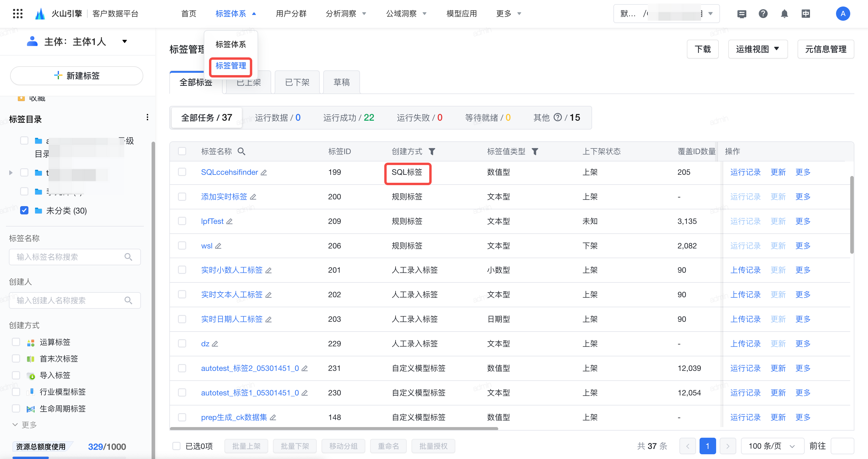The height and width of the screenshot is (459, 868).
Task: Check the 导入标签 filter
Action: click(x=16, y=375)
